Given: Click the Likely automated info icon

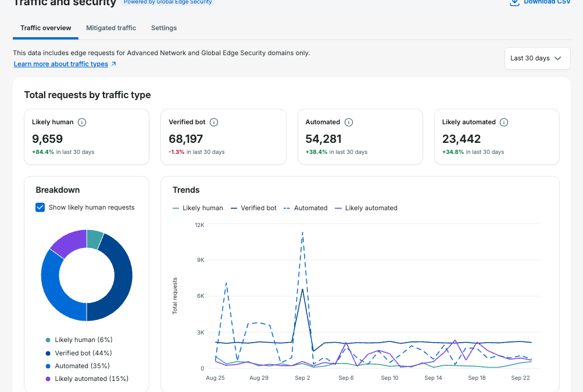Looking at the screenshot, I should coord(504,122).
